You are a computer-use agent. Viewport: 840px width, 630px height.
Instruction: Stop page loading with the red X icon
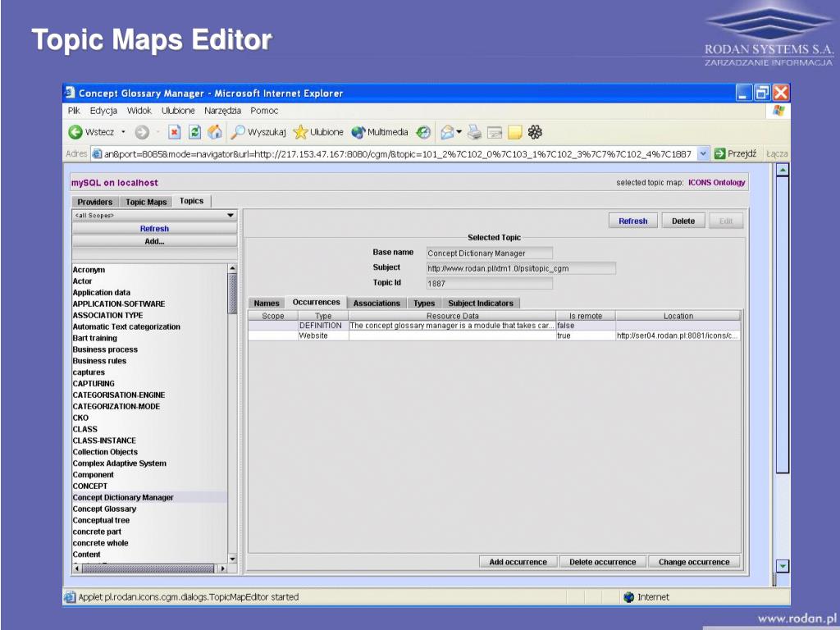174,132
